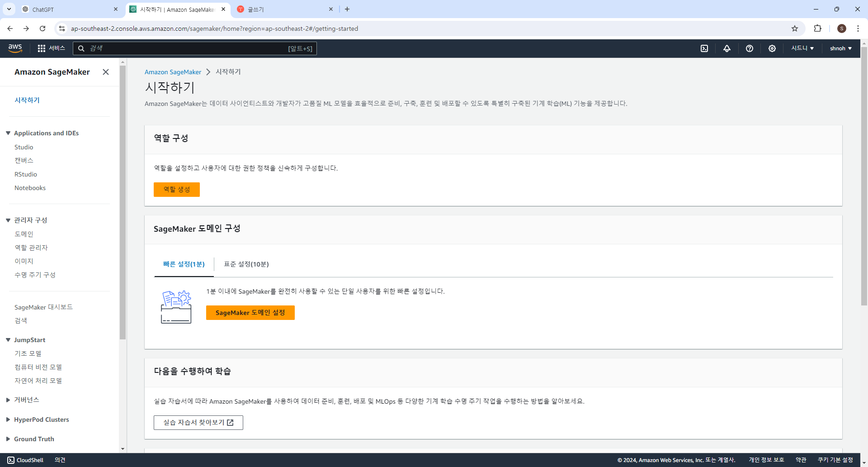Expand the 거버넌스 section
The height and width of the screenshot is (467, 868).
pyautogui.click(x=8, y=400)
